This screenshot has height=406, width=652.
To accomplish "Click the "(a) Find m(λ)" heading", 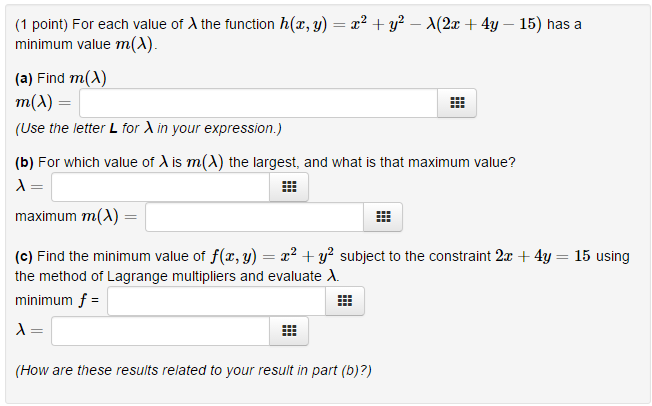I will [62, 78].
